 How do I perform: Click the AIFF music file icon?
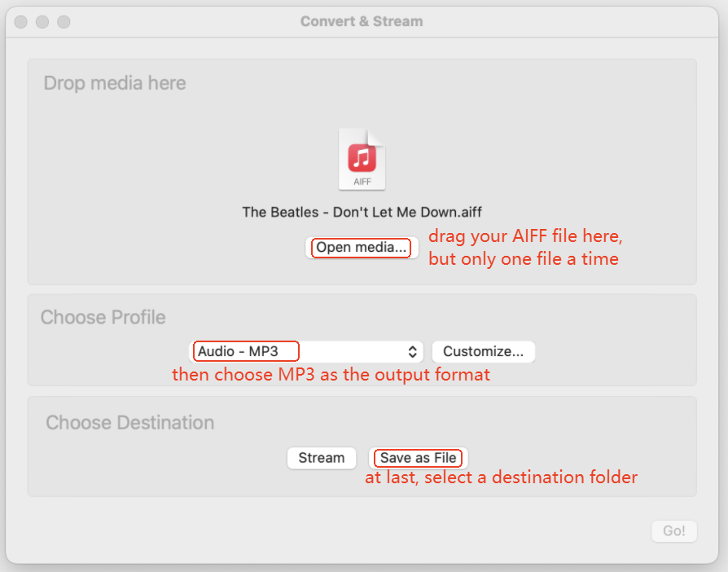point(362,160)
